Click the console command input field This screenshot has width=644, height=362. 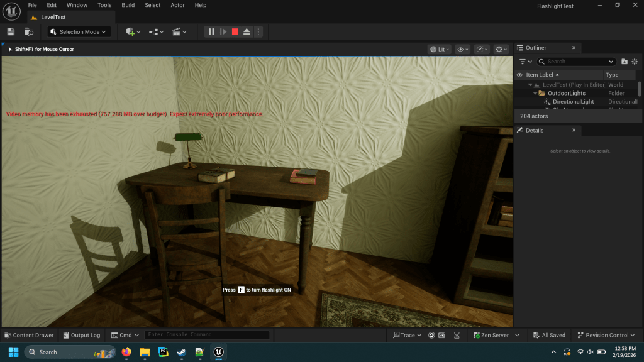[207, 335]
